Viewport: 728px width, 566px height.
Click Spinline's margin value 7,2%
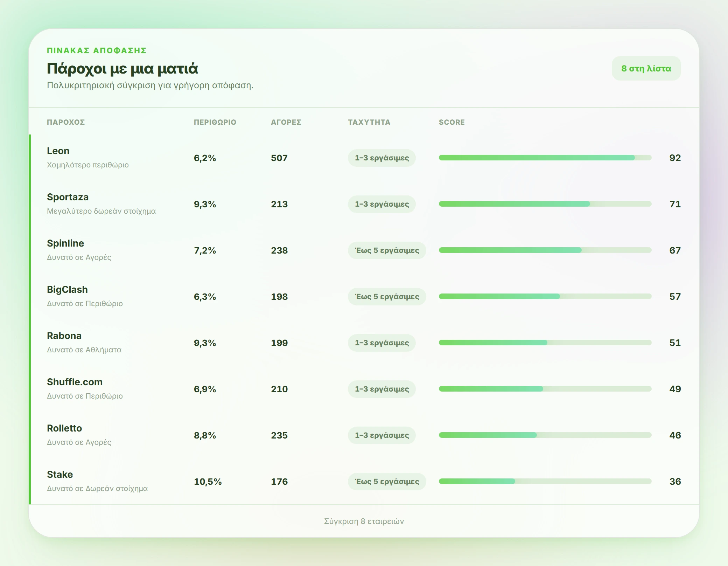coord(205,250)
